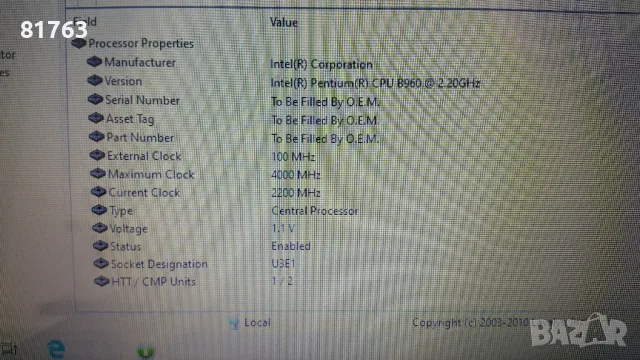Click the chip icon beside External Clock
640x360 pixels.
(x=97, y=155)
